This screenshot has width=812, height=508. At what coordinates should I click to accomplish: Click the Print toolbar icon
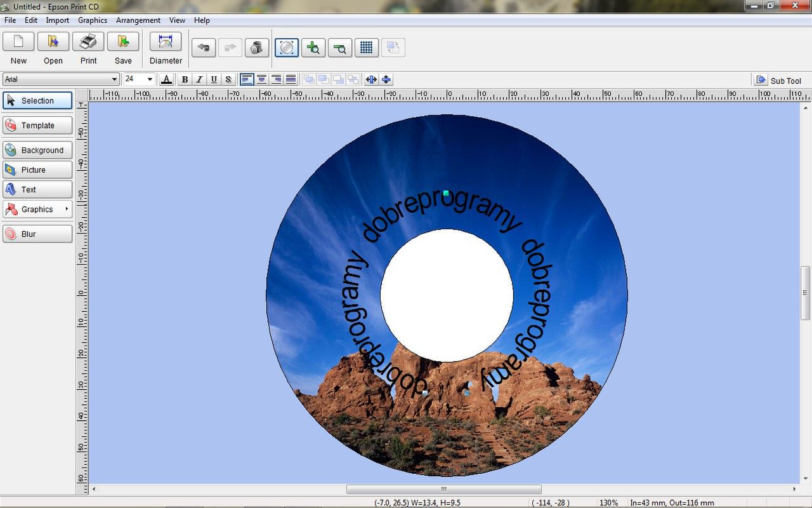coord(88,42)
